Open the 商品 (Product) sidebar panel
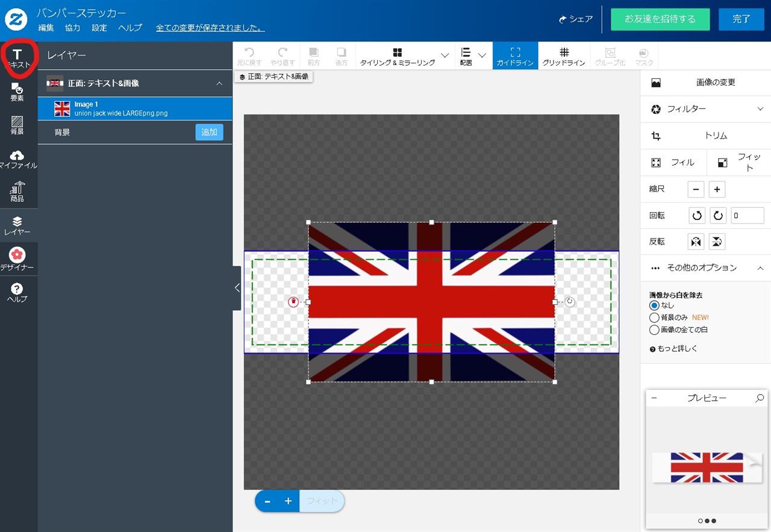Viewport: 771px width, 532px height. [17, 192]
